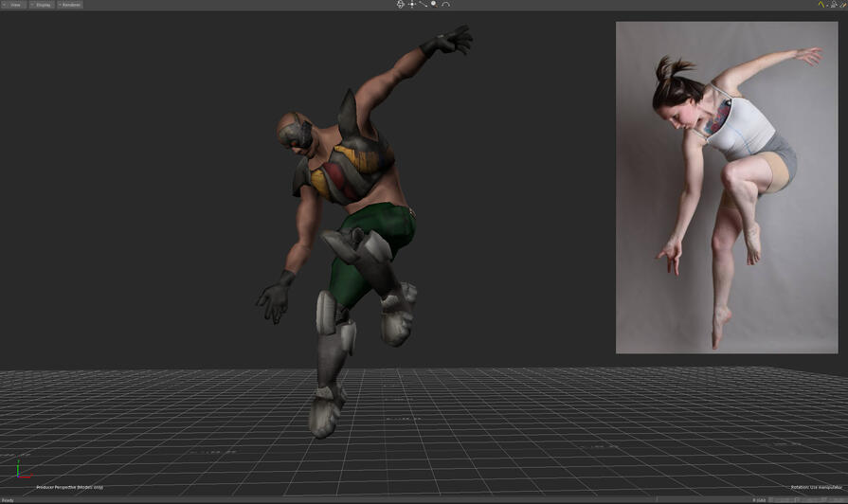Select the scale/line manipulator icon
Image resolution: width=848 pixels, height=504 pixels.
423,5
